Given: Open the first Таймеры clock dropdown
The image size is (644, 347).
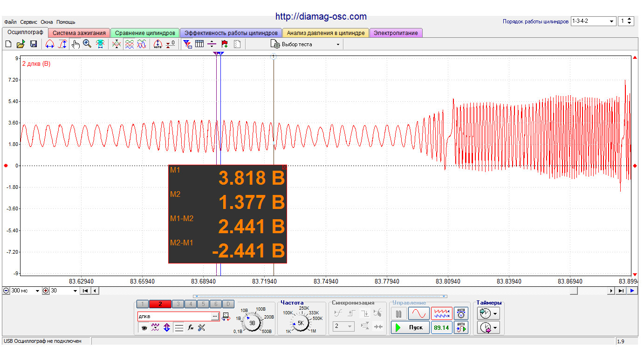Looking at the screenshot, I should [x=489, y=313].
